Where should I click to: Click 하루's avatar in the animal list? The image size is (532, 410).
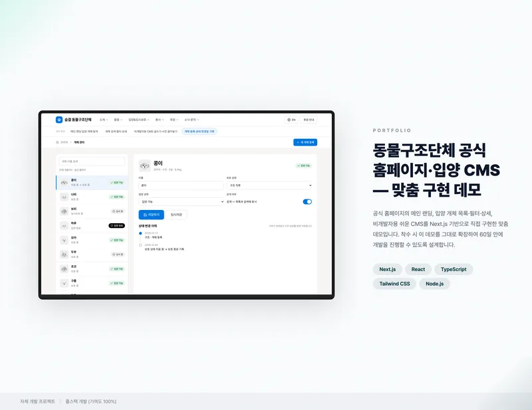[x=64, y=225]
